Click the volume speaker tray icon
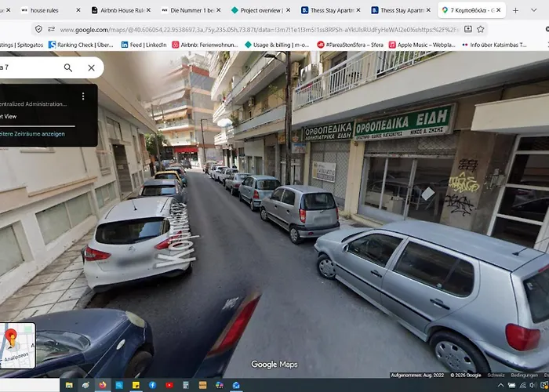 coord(533,386)
